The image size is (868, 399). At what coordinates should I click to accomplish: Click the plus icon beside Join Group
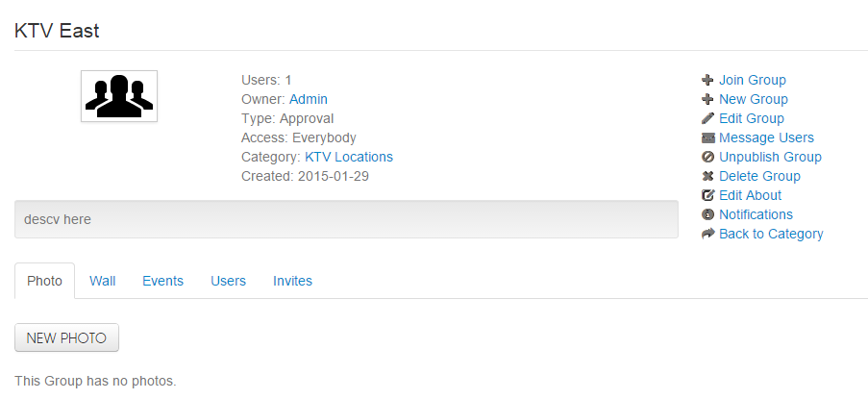(x=707, y=80)
